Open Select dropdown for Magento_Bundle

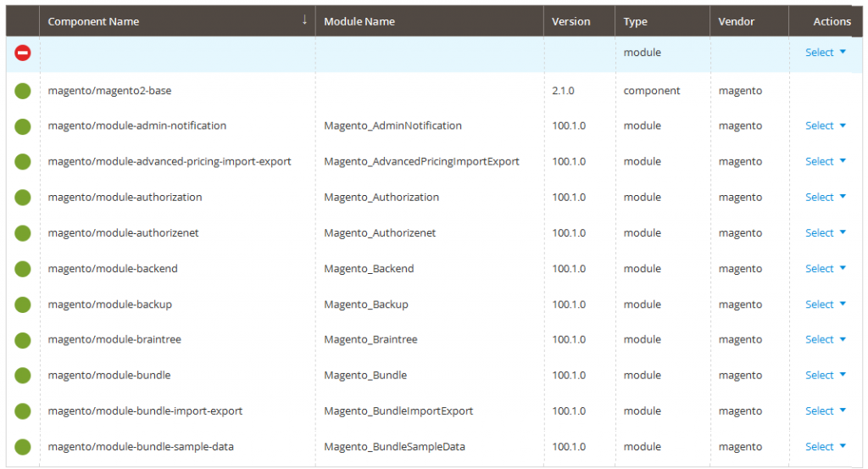click(x=826, y=376)
